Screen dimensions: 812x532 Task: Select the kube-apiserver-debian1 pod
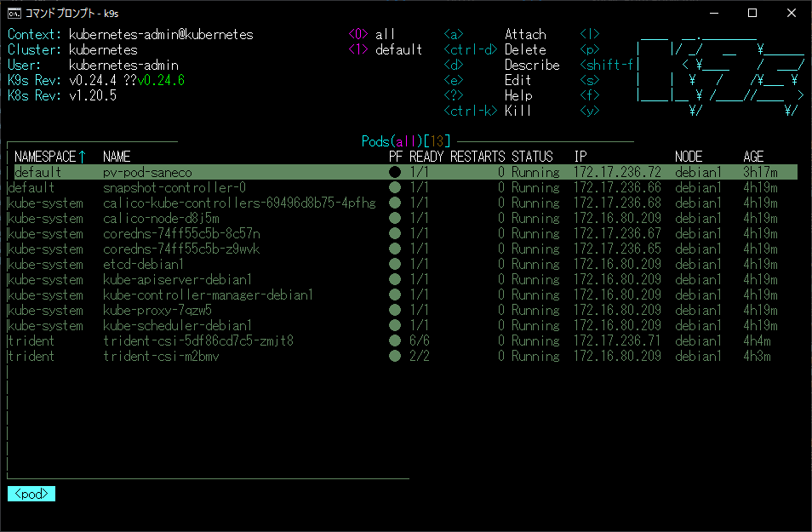coord(177,280)
